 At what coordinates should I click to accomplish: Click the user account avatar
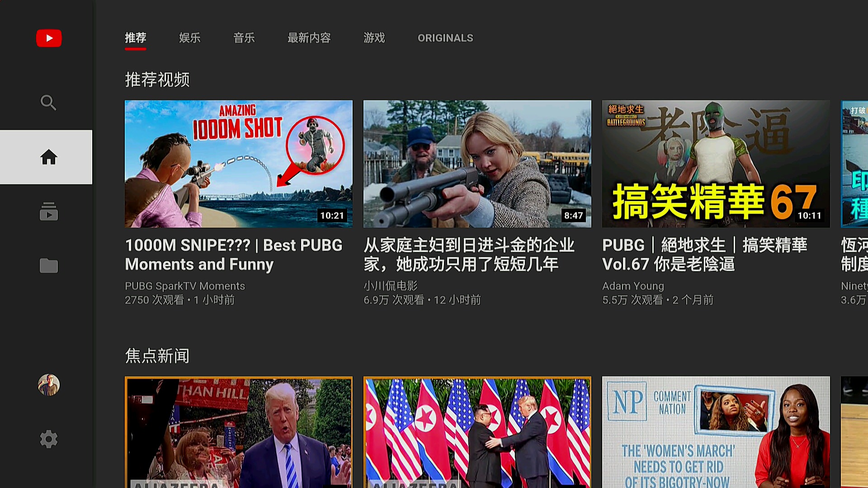[x=48, y=385]
